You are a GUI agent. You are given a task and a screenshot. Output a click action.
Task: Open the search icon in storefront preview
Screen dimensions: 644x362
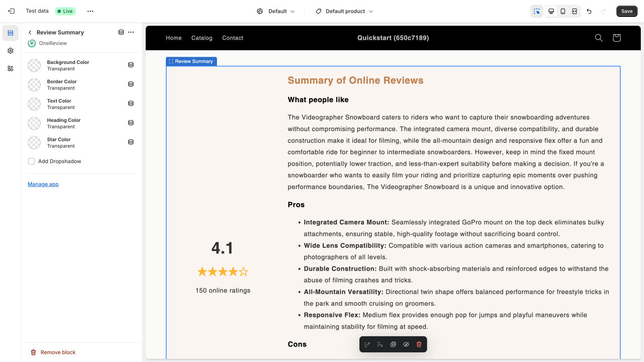pos(599,38)
